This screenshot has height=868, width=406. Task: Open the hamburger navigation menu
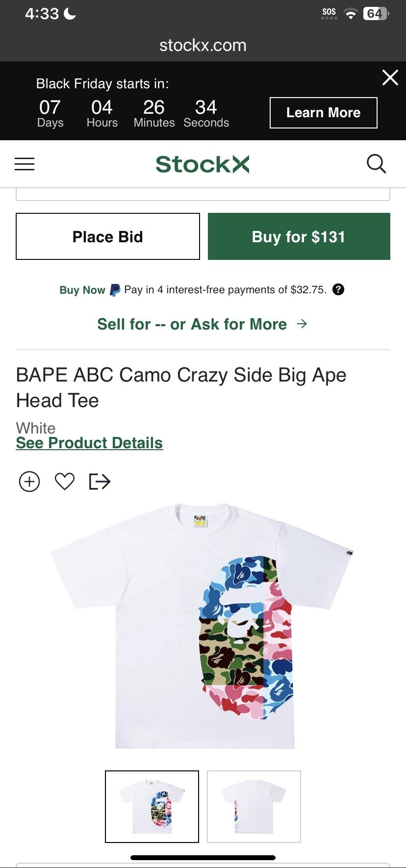25,164
